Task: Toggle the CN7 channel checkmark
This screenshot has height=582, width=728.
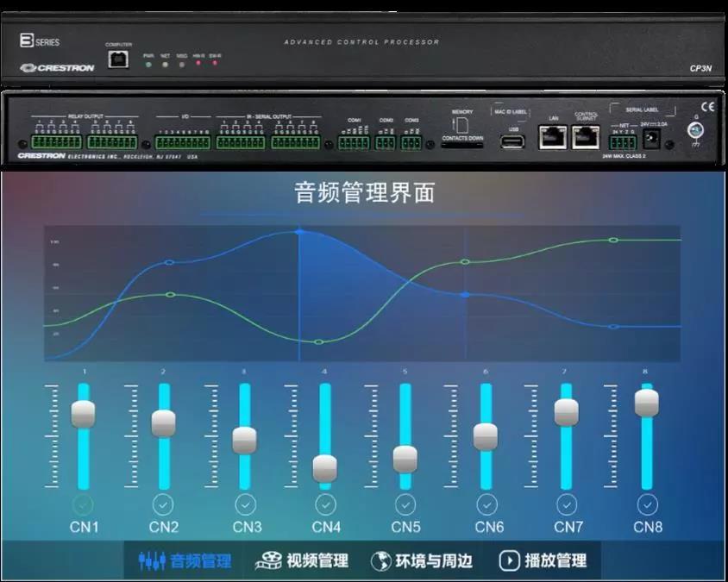Action: pos(567,505)
